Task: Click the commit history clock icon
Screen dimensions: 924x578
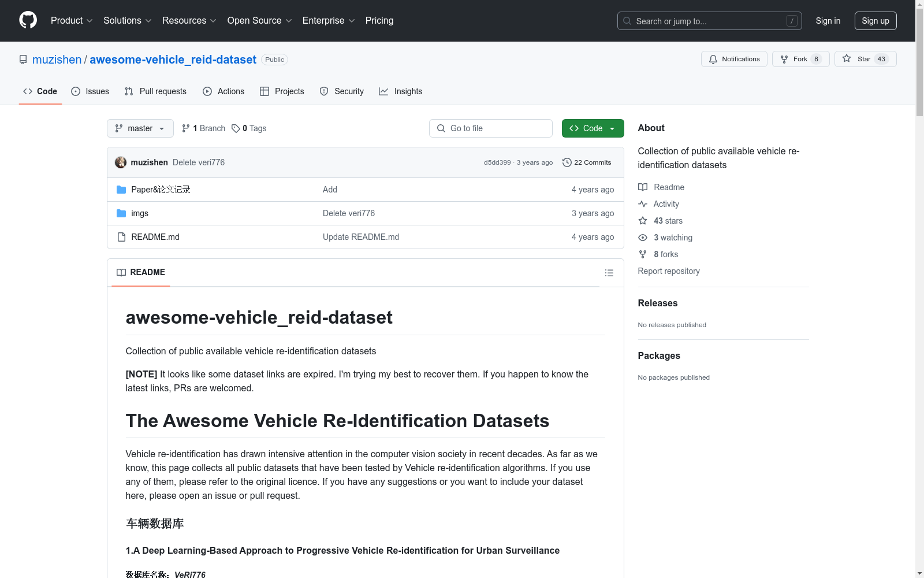Action: [567, 162]
